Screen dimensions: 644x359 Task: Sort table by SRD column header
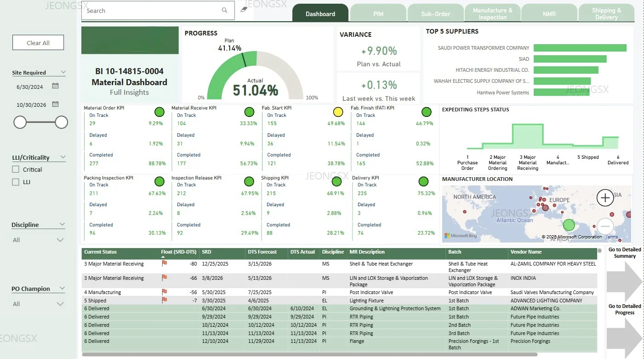206,252
